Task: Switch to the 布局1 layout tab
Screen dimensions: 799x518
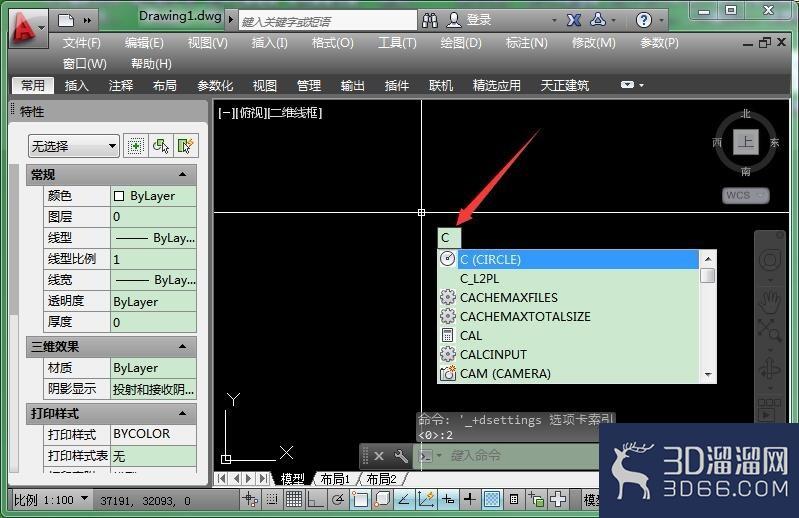Action: pyautogui.click(x=334, y=479)
